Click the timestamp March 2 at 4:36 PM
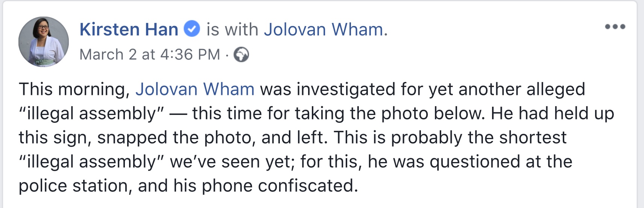 (x=150, y=55)
